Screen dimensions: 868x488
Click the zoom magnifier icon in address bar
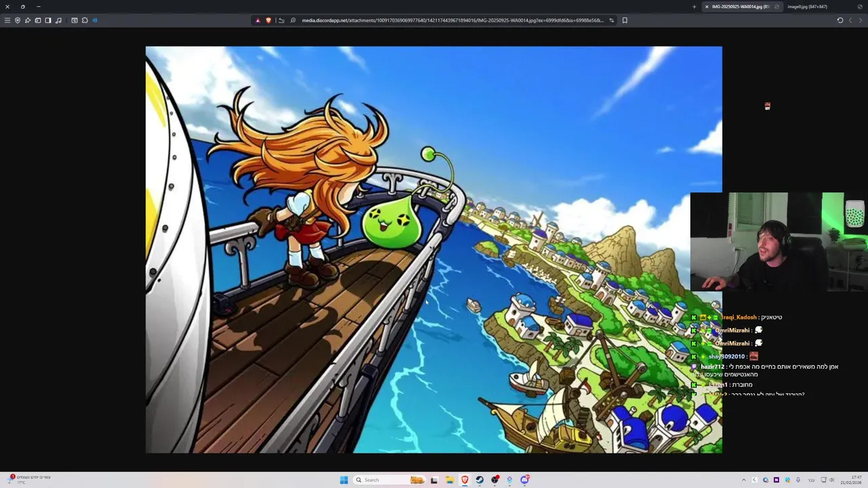click(x=293, y=20)
